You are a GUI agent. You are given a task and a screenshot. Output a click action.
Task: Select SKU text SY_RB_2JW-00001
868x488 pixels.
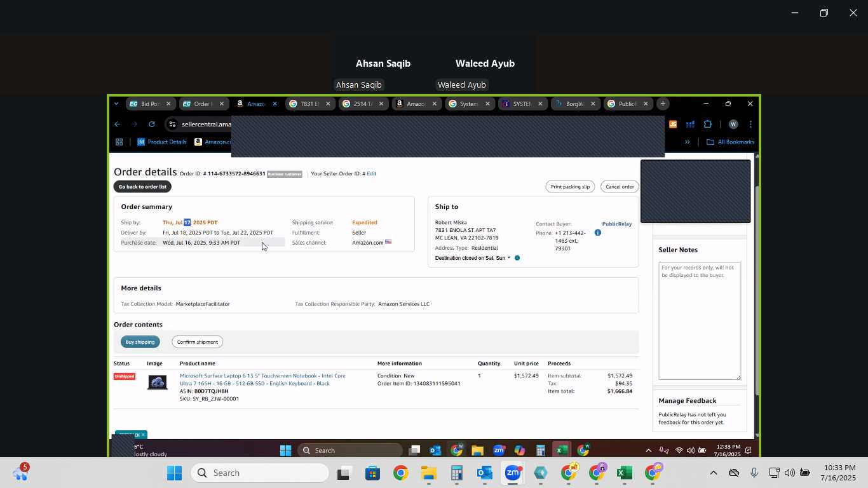pyautogui.click(x=215, y=399)
